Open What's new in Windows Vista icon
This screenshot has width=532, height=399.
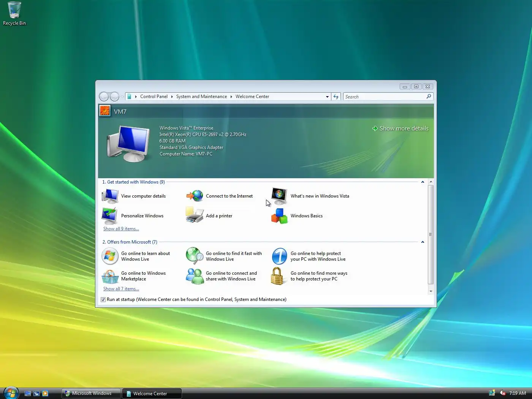coord(279,196)
